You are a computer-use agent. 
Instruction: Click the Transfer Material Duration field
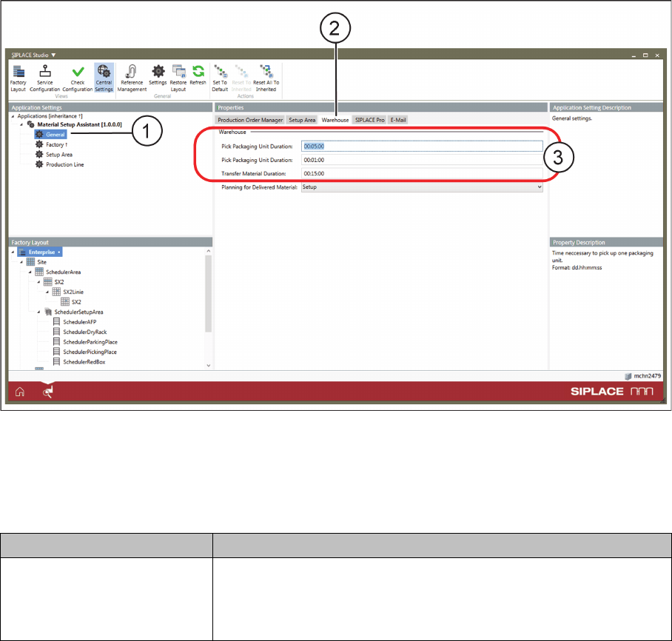click(422, 174)
